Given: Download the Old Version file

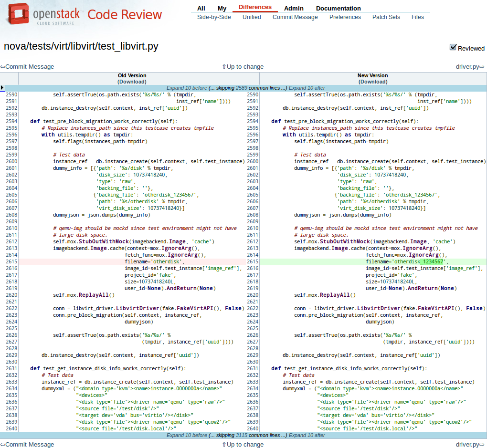Looking at the screenshot, I should [x=132, y=82].
